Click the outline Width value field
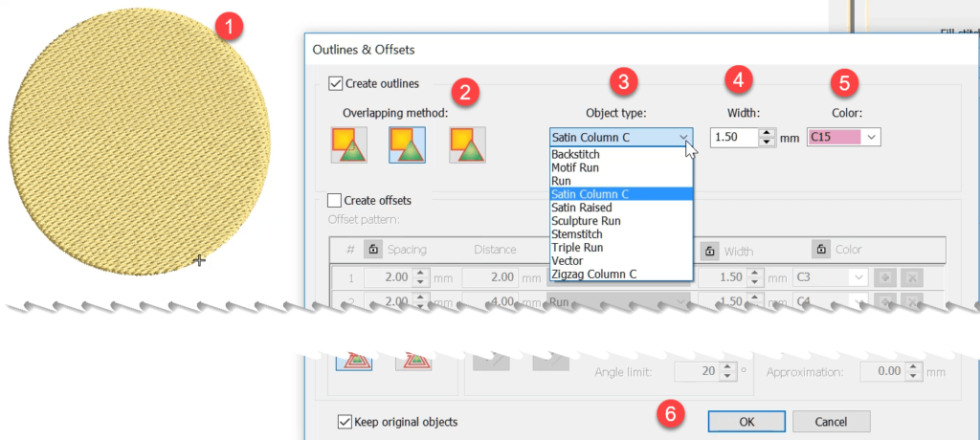This screenshot has width=980, height=440. coord(733,138)
